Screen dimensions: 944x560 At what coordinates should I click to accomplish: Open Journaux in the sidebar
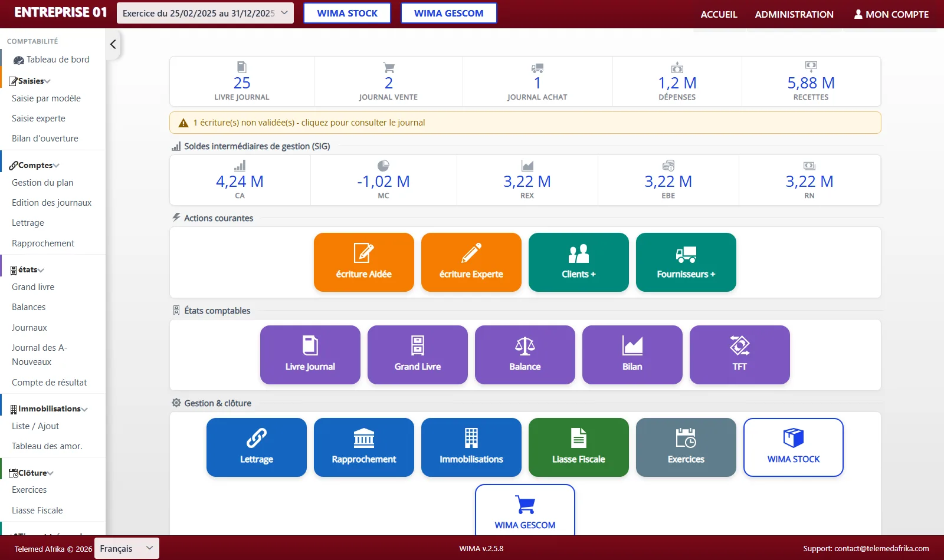click(29, 328)
